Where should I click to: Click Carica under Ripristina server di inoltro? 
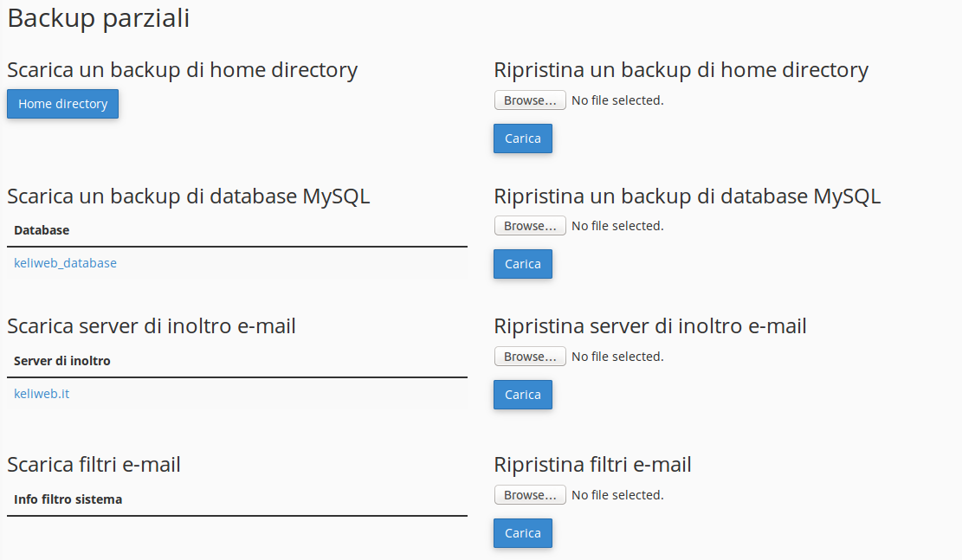[x=523, y=395]
